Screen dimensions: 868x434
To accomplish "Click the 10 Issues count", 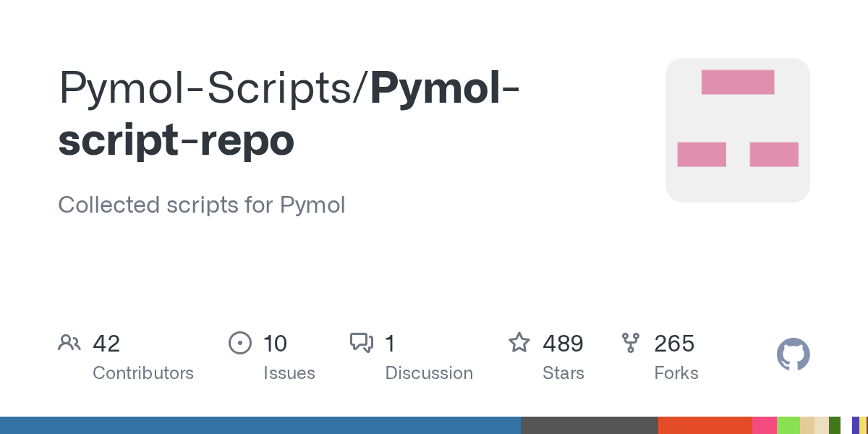I will point(275,343).
